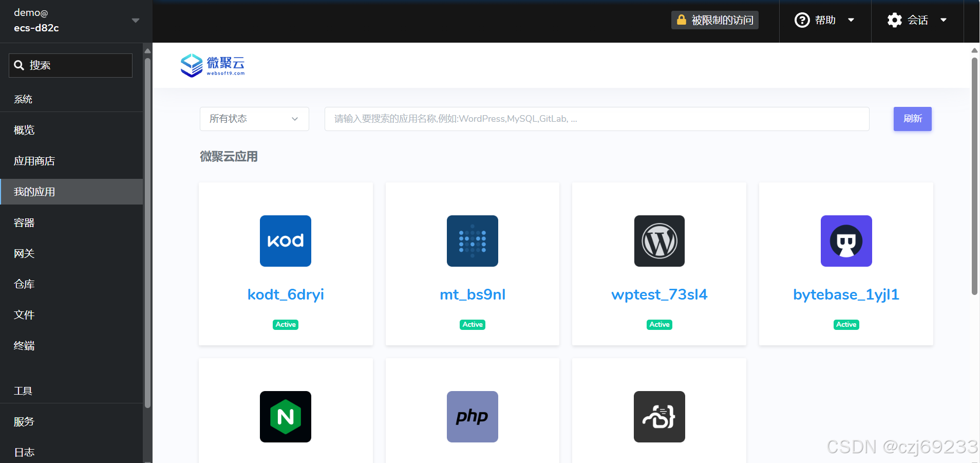Open the Bytebase app icon

pos(846,241)
